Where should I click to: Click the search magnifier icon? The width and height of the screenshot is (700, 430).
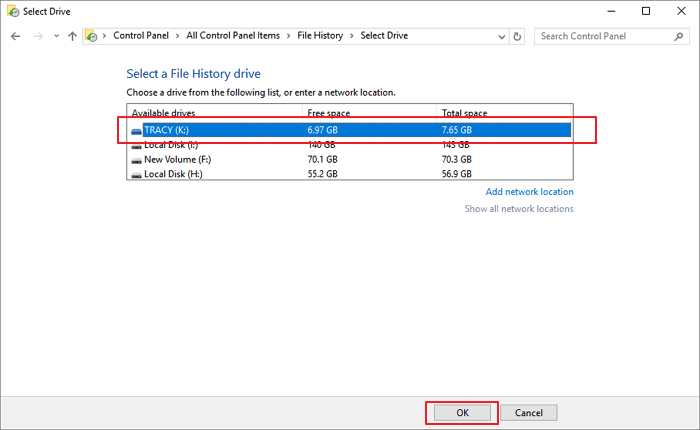[x=679, y=36]
